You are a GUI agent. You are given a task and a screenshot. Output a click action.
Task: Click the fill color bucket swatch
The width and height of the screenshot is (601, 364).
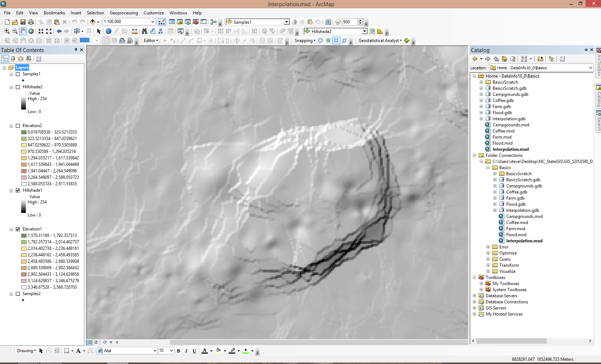pyautogui.click(x=218, y=351)
